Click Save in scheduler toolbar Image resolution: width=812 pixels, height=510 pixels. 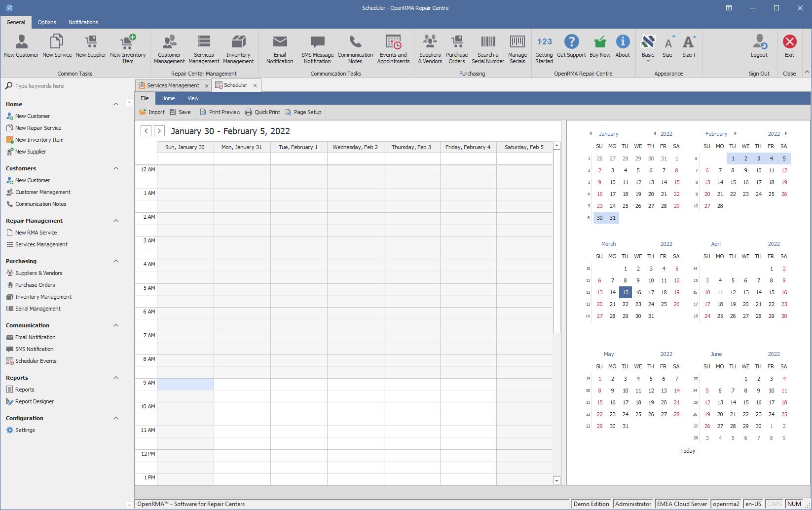[x=180, y=112]
